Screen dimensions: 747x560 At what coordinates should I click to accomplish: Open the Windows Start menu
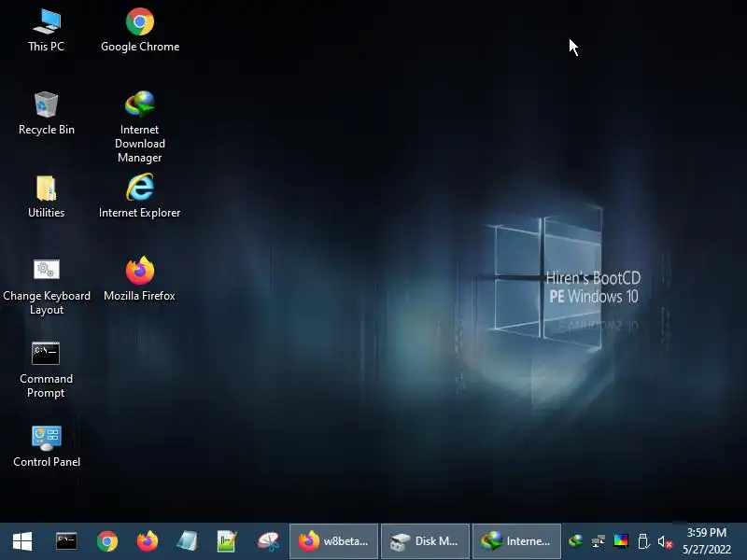click(22, 541)
